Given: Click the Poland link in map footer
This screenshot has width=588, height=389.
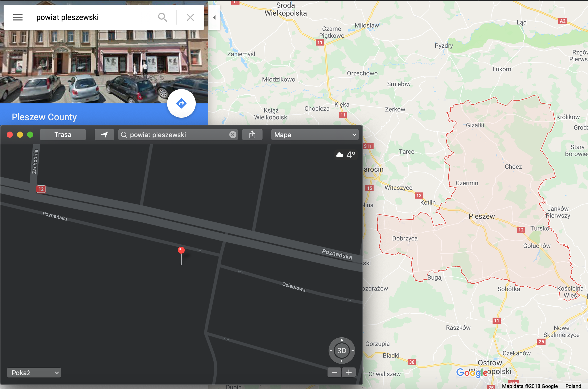Looking at the screenshot, I should pos(573,386).
